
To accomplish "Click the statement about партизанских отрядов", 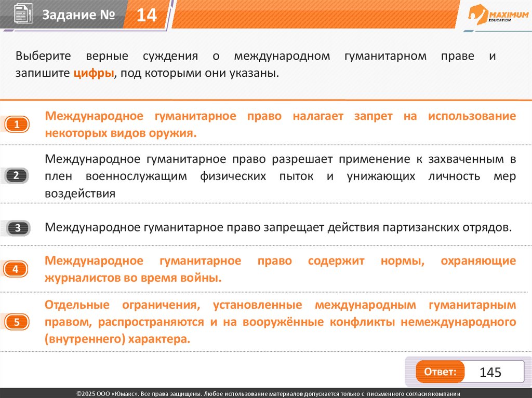I will 278,227.
